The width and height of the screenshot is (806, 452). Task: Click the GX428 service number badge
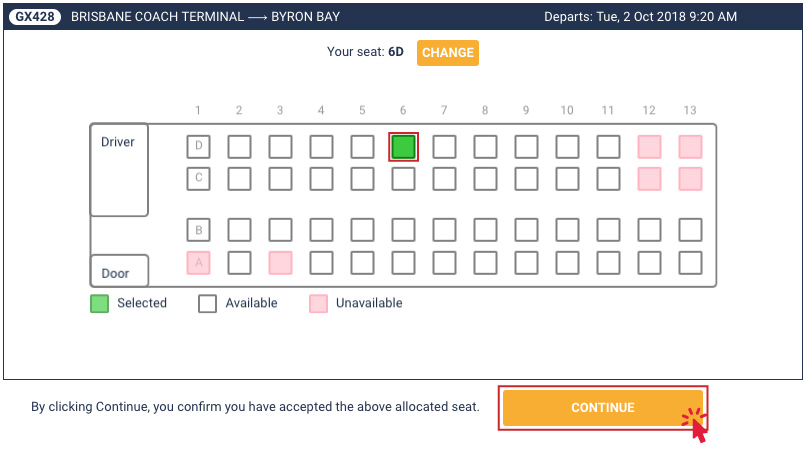[x=35, y=16]
